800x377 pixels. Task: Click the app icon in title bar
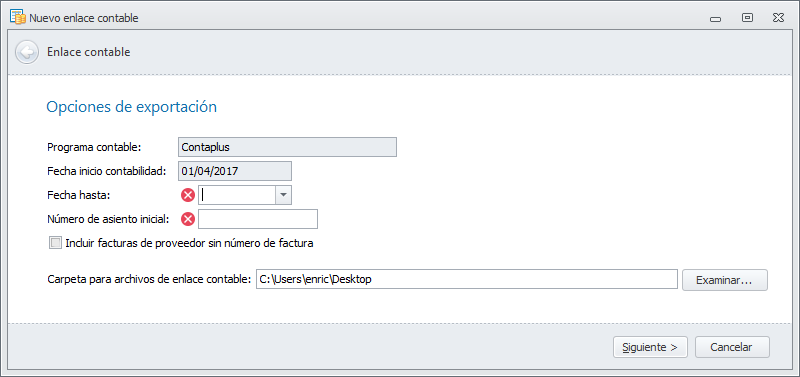(x=18, y=18)
